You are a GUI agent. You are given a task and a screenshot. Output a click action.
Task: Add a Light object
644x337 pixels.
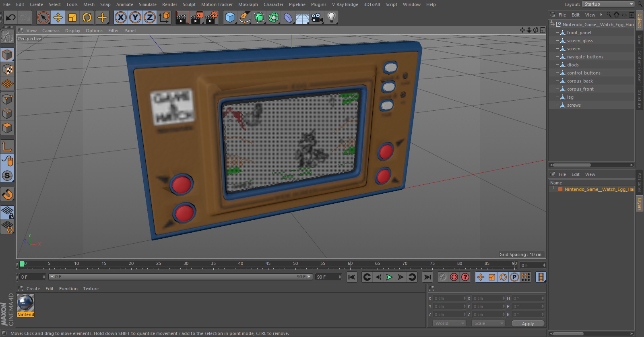pyautogui.click(x=332, y=17)
